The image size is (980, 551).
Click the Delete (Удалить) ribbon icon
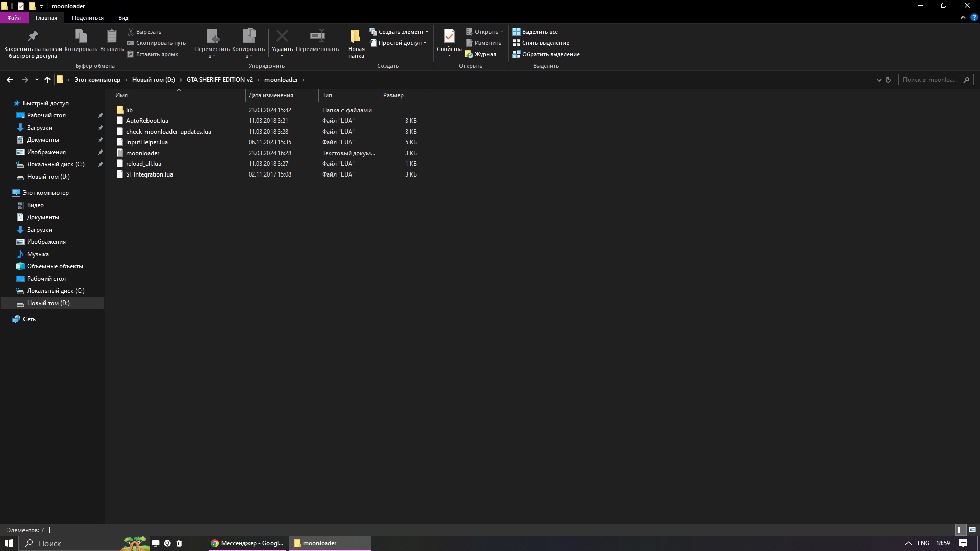282,37
